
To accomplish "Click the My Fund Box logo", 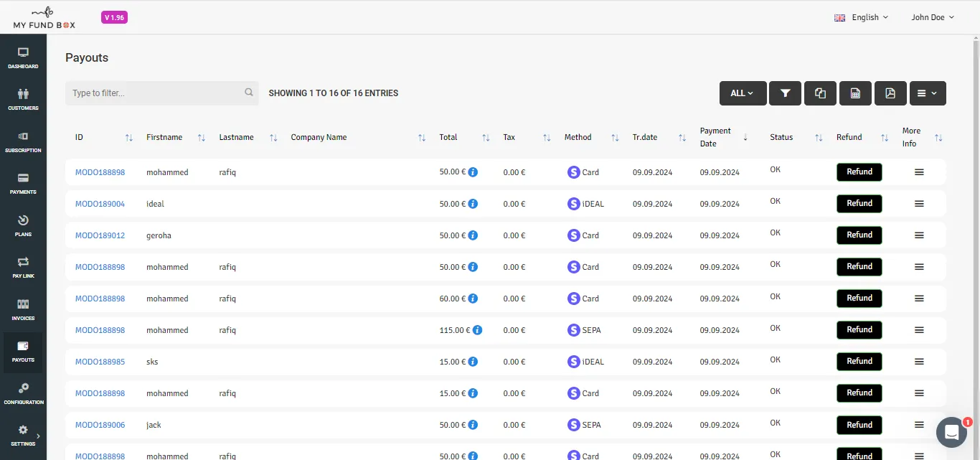I will tap(44, 17).
